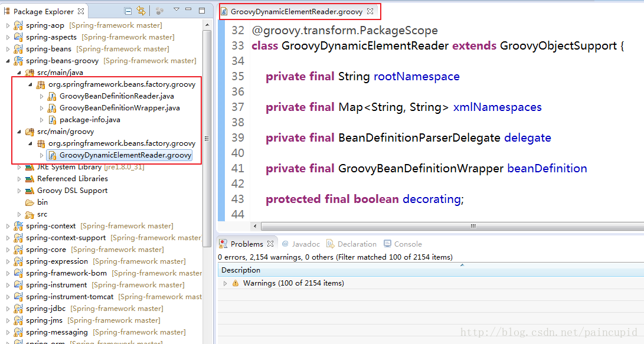Select spring-context-support project
This screenshot has height=344, width=644.
pos(66,238)
